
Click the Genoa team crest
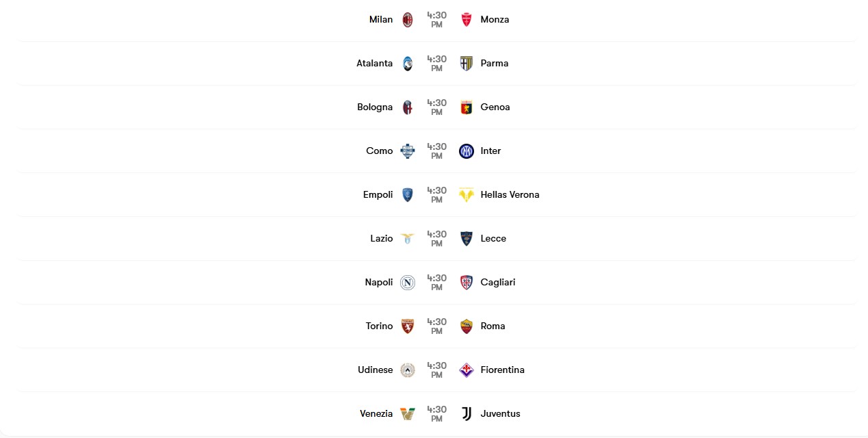466,107
